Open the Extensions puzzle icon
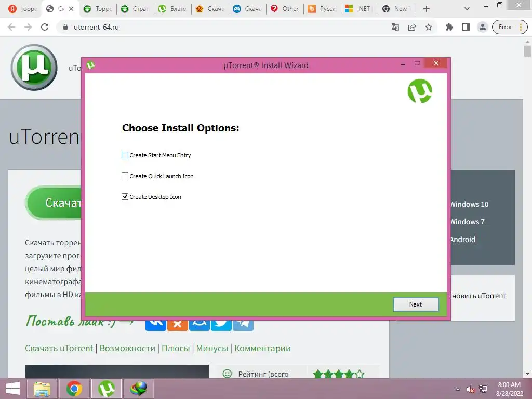Screen dimensions: 532x399 [x=449, y=27]
